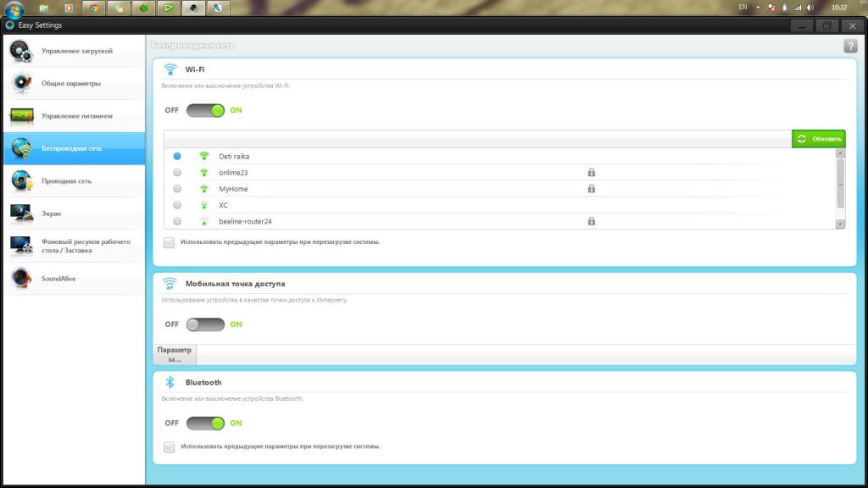Toggle the Wi-Fi on/off switch
Viewport: 868px width, 488px height.
tap(205, 110)
